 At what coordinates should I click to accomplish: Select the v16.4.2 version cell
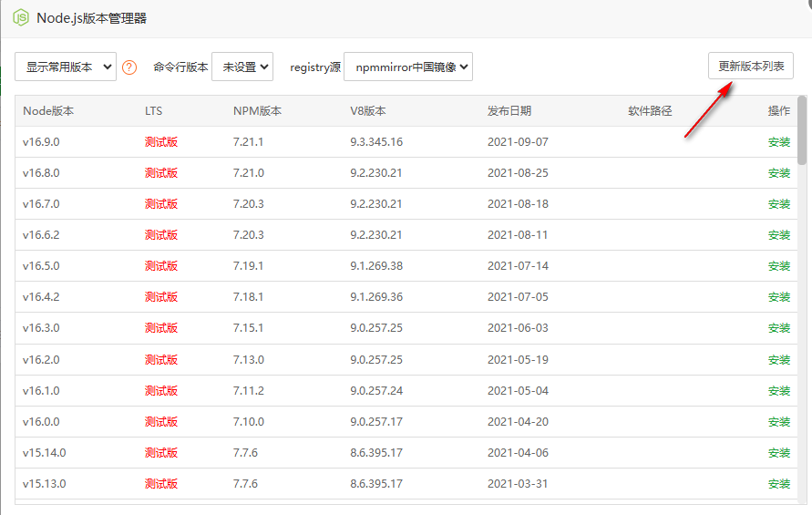[41, 297]
